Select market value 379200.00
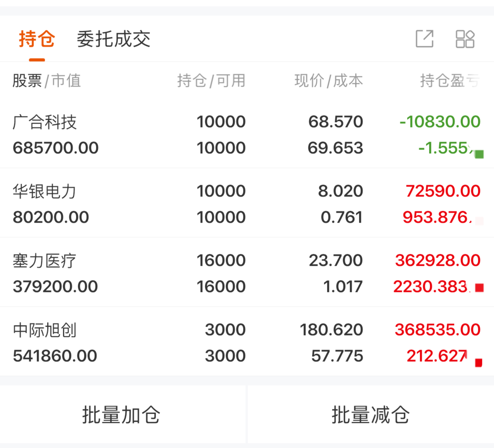 pos(55,287)
